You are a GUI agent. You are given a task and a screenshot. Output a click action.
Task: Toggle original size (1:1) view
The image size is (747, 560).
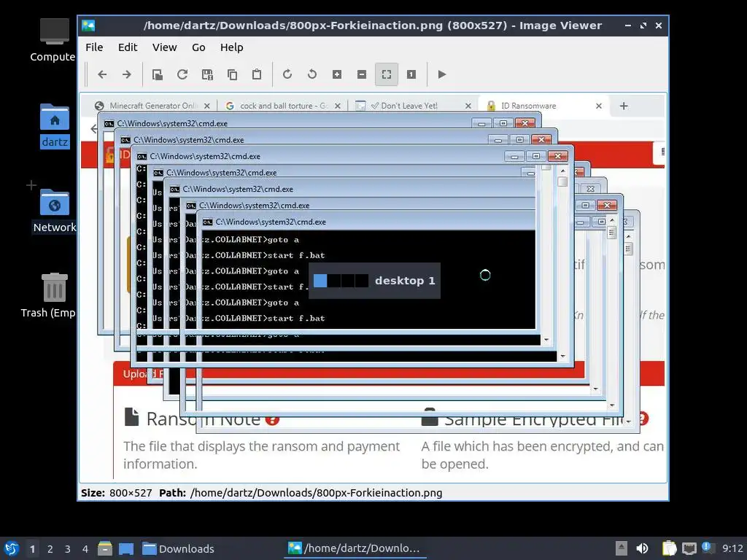[x=411, y=74]
